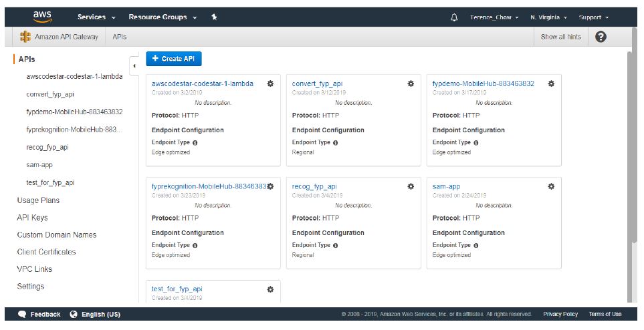Open test_for_fyp_api card title link

click(177, 289)
